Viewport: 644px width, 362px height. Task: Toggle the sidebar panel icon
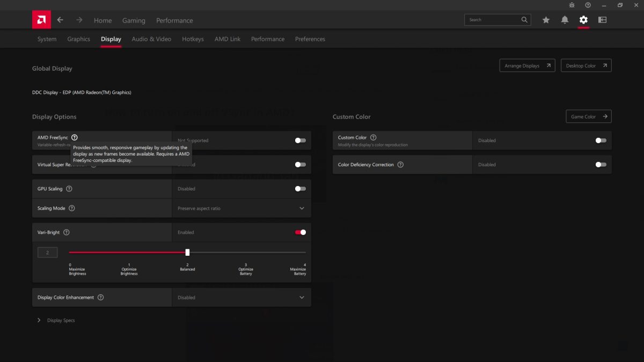pyautogui.click(x=603, y=20)
